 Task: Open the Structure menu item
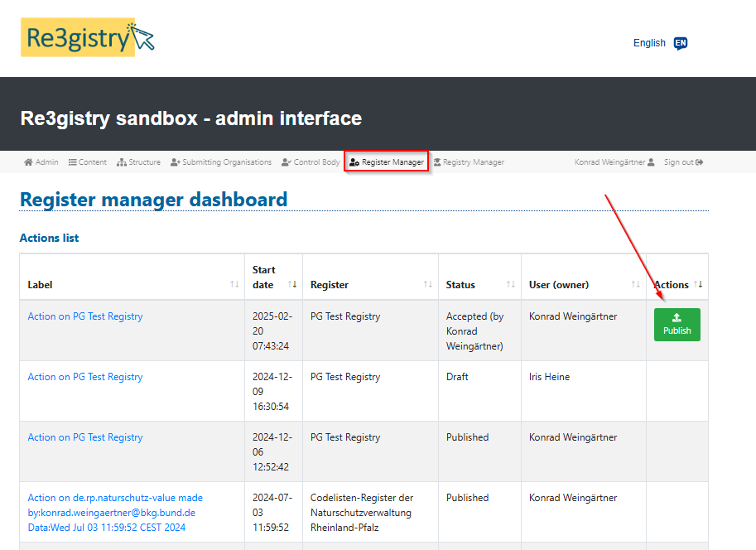click(x=138, y=162)
